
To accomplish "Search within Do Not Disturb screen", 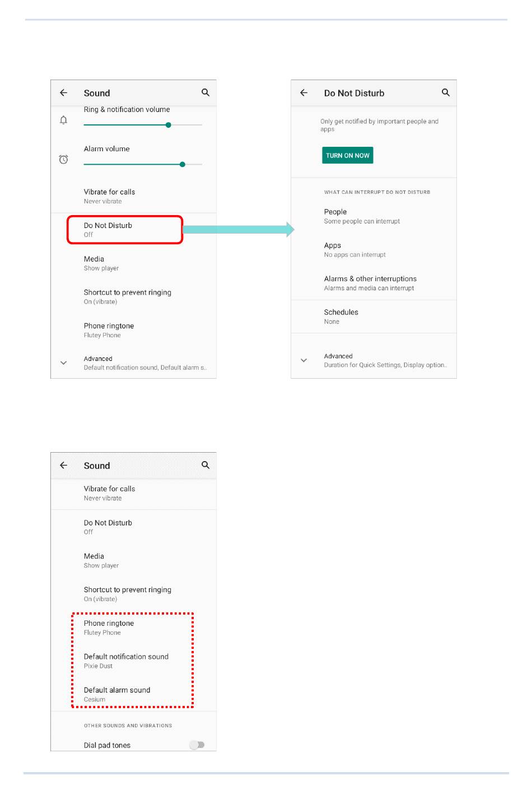I will [446, 92].
